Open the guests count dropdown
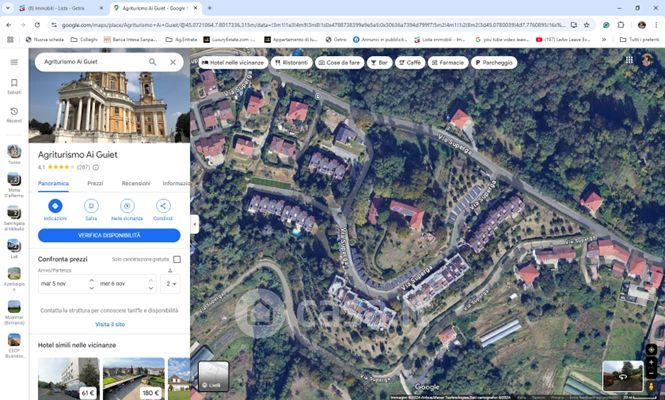Screen dimensions: 665x400 coord(172,284)
